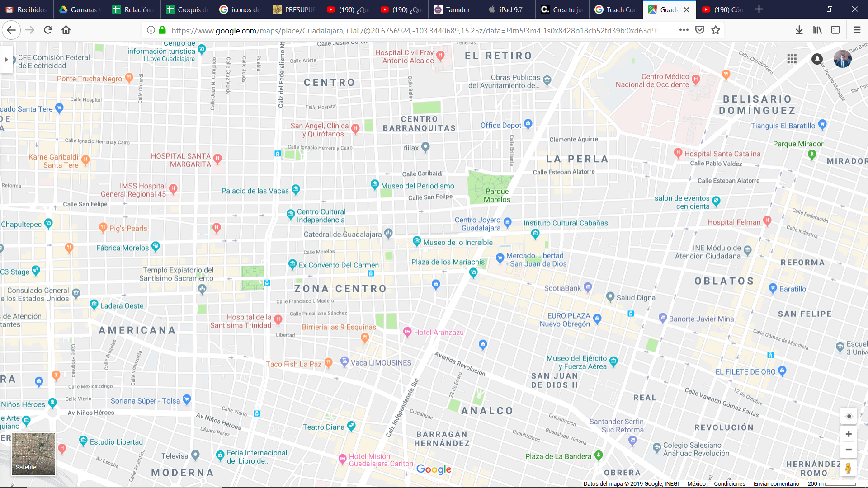Expand the Maps side panel arrow
The height and width of the screenshot is (488, 868).
6,60
